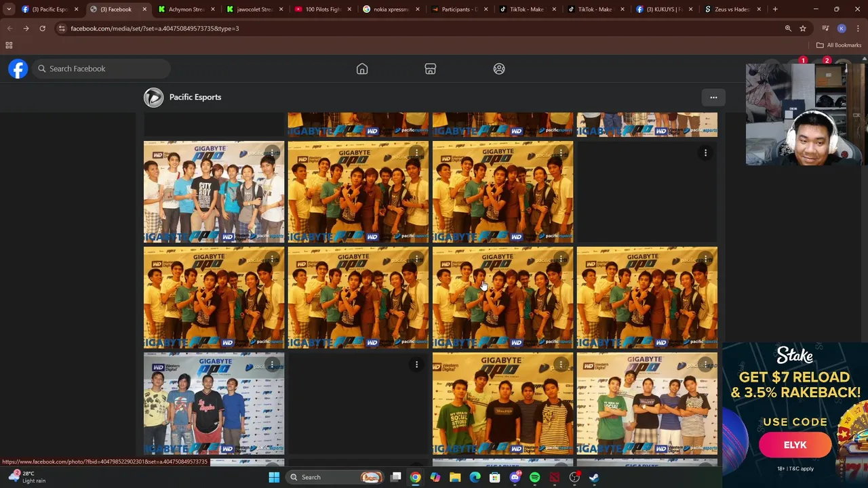868x488 pixels.
Task: Open the Facebook Home icon
Action: tap(362, 68)
